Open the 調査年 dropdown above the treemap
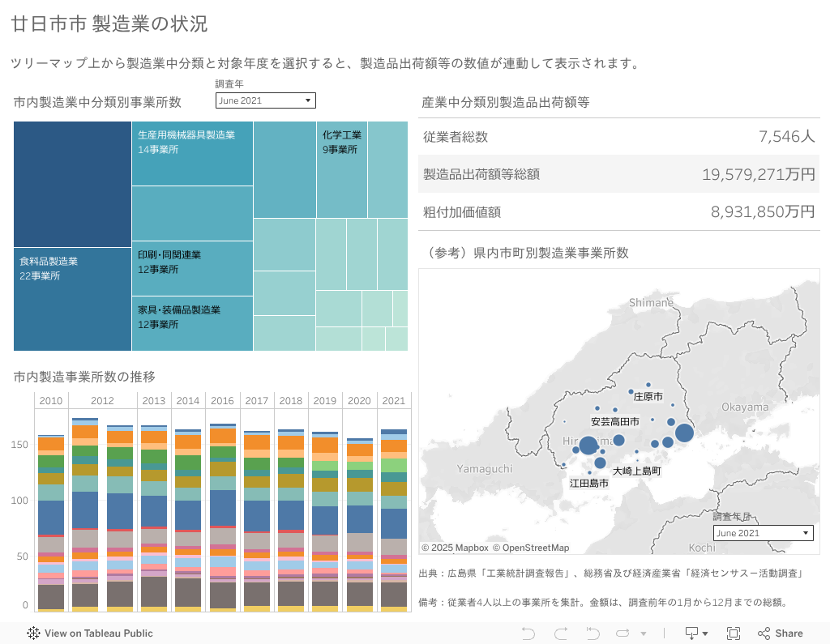This screenshot has width=830, height=644. point(265,100)
